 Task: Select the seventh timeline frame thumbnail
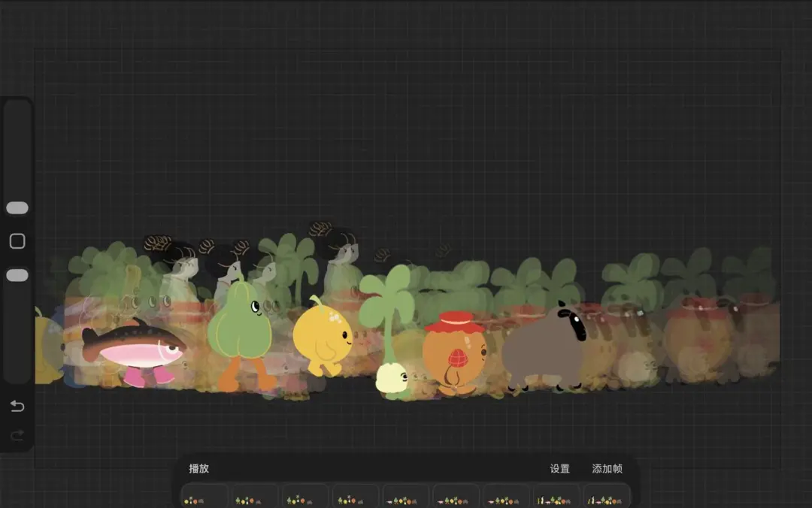click(507, 497)
